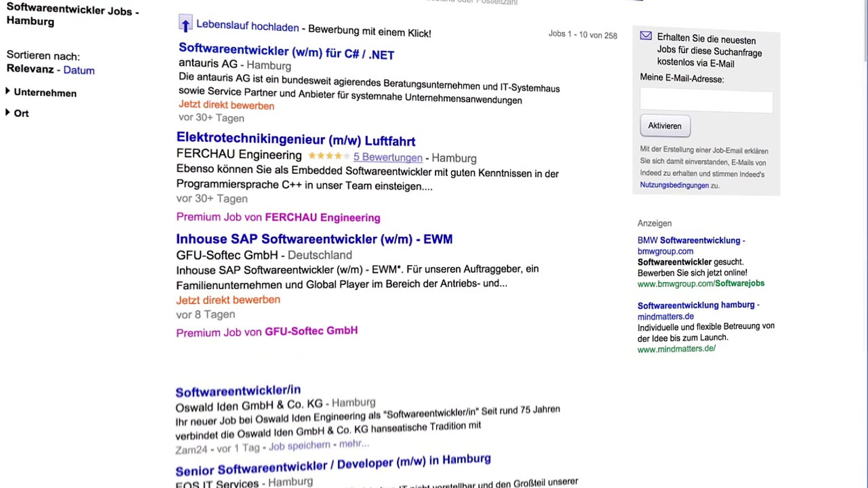
Task: Open Elektrotechnikingenieur (m/w) Luftfahrt listing
Action: (296, 139)
